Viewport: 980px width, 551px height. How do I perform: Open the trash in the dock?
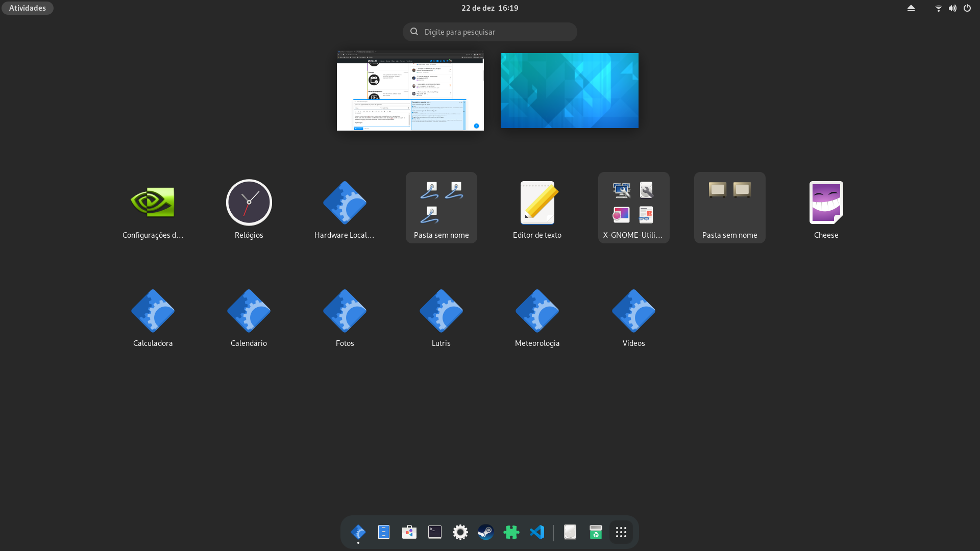coord(596,532)
